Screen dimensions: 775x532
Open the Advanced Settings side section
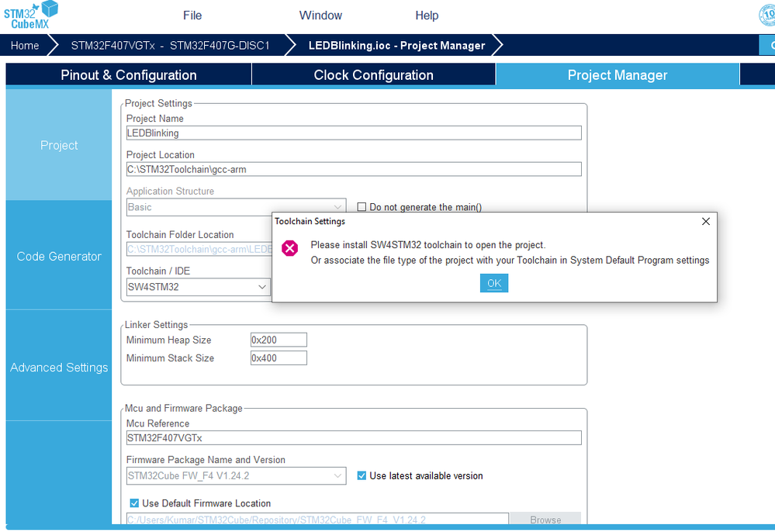(x=59, y=367)
